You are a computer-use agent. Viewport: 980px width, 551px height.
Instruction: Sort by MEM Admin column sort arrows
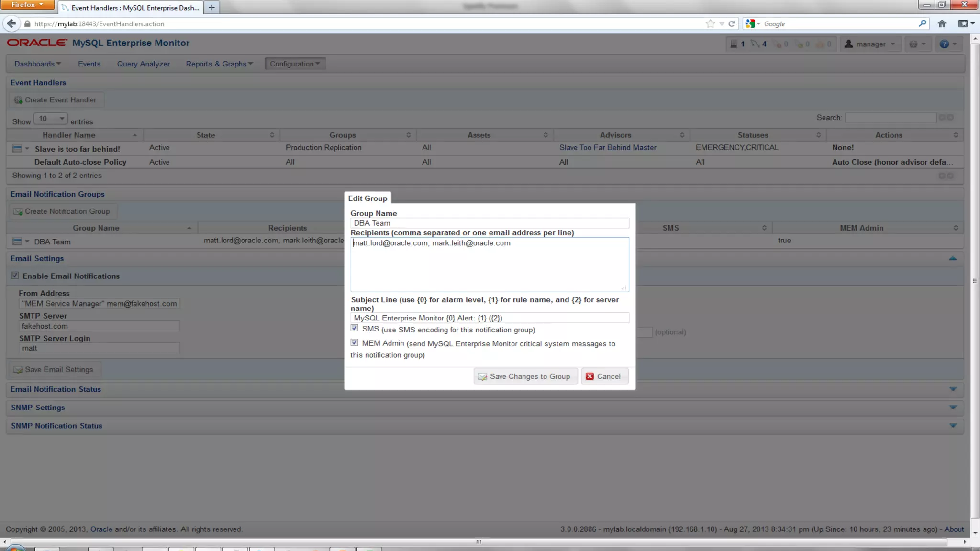(x=956, y=228)
